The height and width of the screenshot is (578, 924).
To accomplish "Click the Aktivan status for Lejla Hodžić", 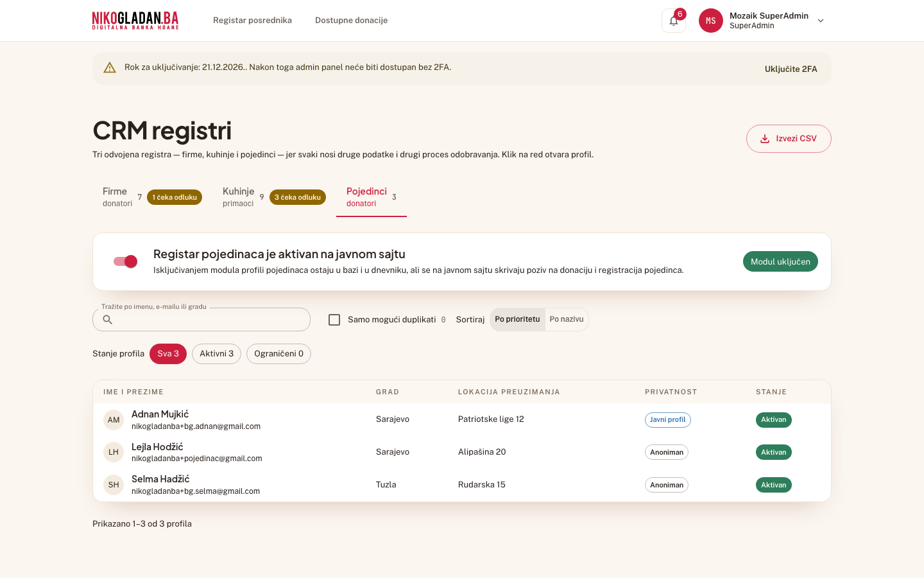I will coord(774,452).
